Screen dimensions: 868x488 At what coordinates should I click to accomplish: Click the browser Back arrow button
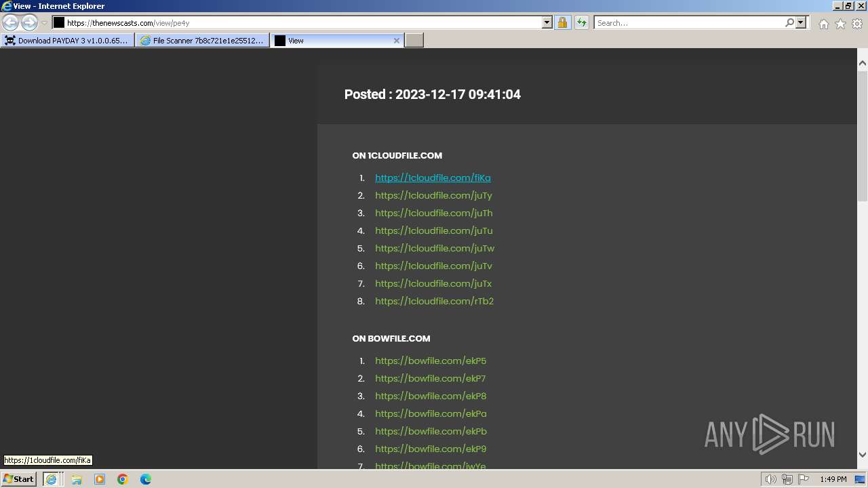click(x=11, y=22)
